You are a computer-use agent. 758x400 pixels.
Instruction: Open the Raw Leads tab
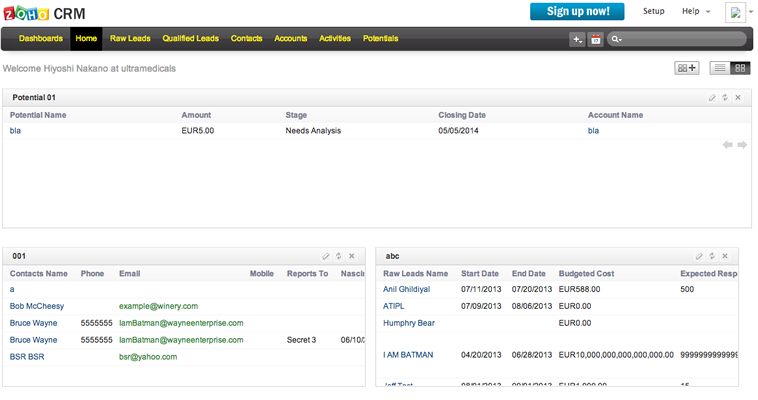pyautogui.click(x=130, y=39)
